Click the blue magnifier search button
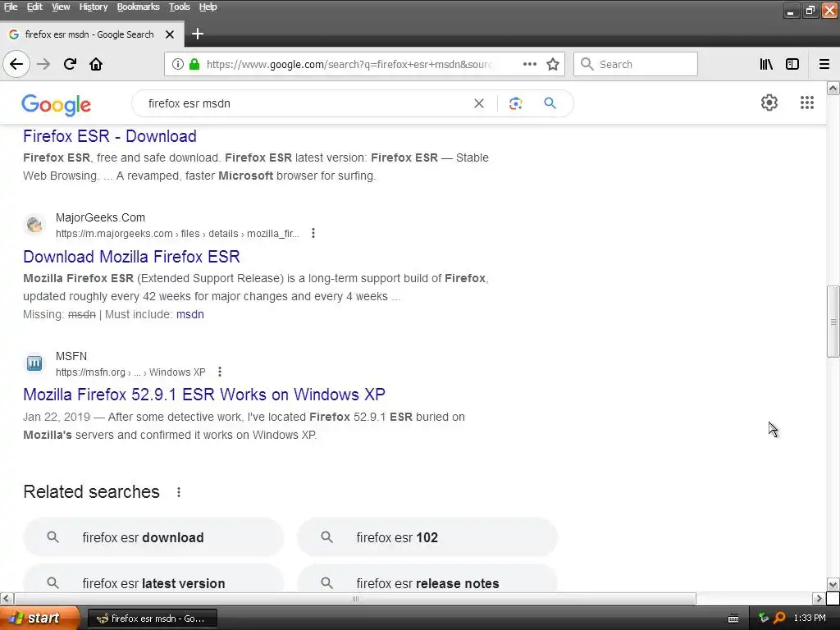 (x=550, y=103)
